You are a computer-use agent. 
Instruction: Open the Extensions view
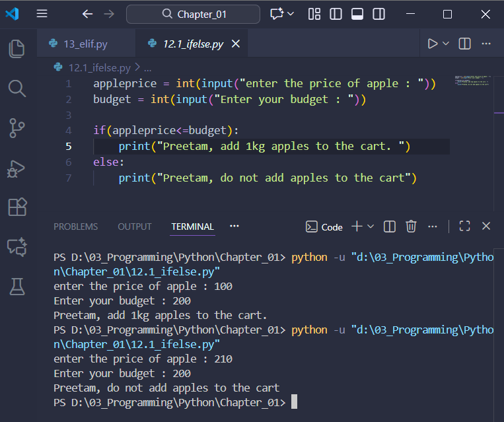tap(17, 207)
